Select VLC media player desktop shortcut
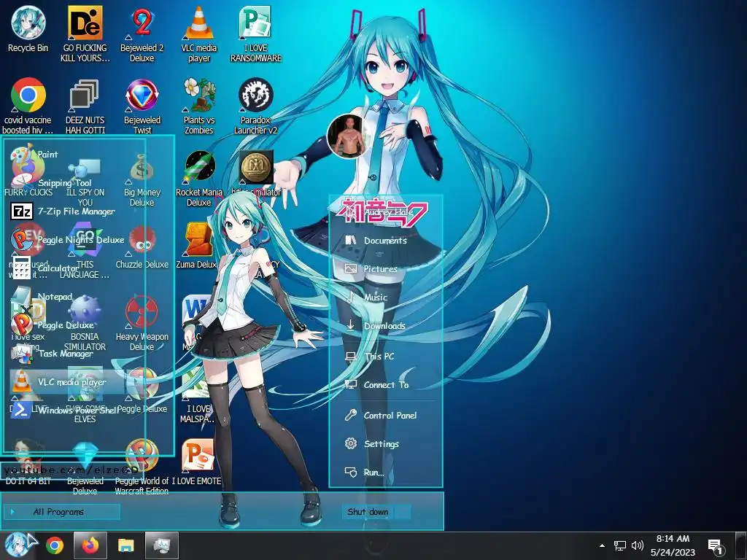 pos(199,34)
